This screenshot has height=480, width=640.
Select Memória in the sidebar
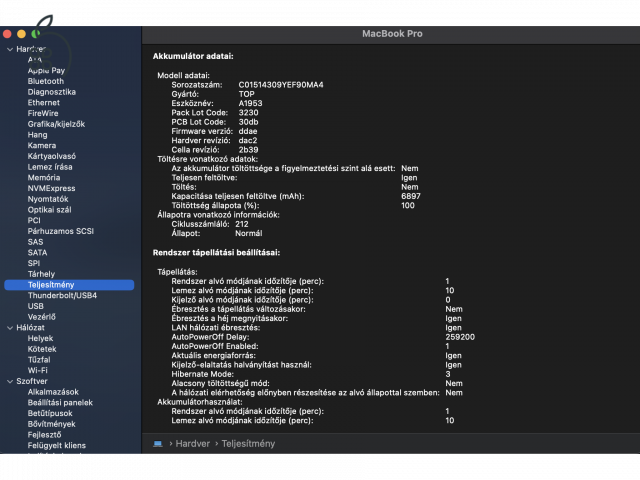click(x=44, y=178)
